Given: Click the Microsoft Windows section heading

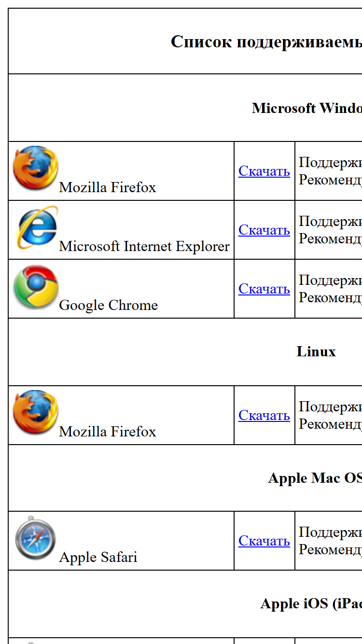Looking at the screenshot, I should (307, 108).
